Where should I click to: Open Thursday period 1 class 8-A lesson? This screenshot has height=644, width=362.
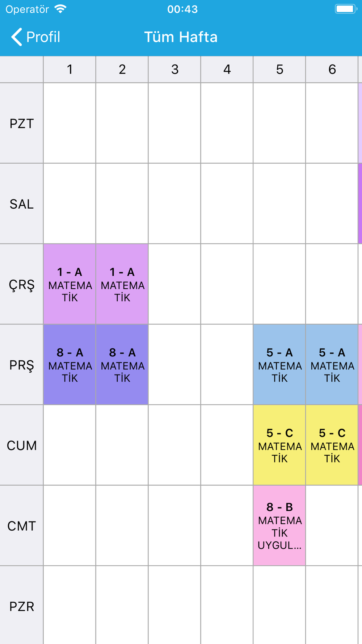pos(70,364)
